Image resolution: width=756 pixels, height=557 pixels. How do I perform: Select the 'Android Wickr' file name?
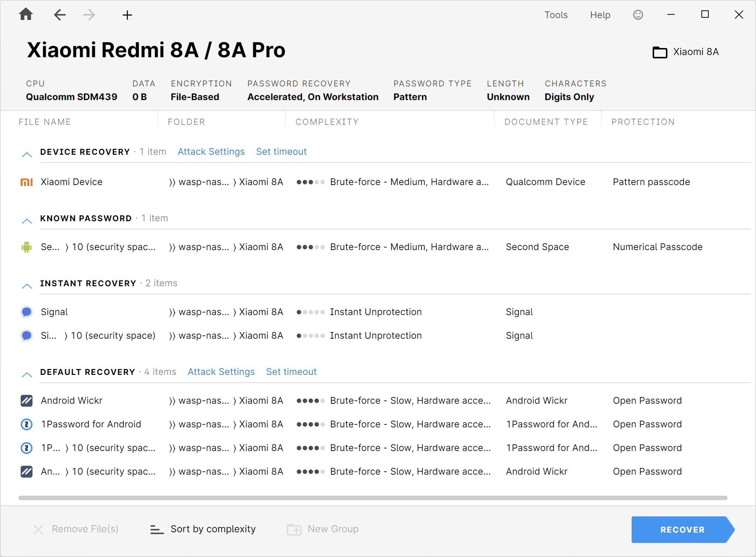tap(72, 401)
